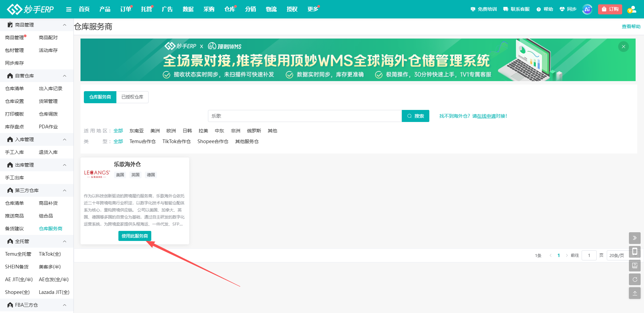Viewport: 644px width, 313px height.
Task: Open 货架管理 in sidebar
Action: coord(48,101)
